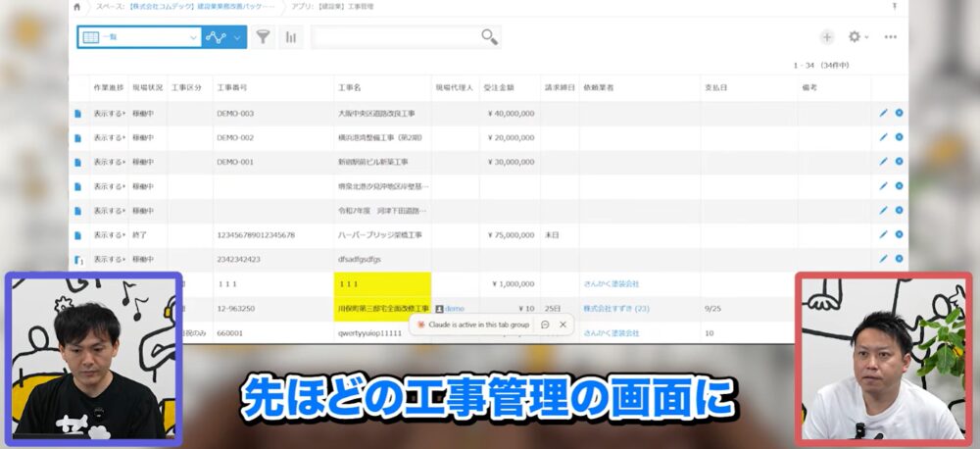Viewport: 980px width, 449px height.
Task: Open the app settings gear icon
Action: [x=855, y=37]
